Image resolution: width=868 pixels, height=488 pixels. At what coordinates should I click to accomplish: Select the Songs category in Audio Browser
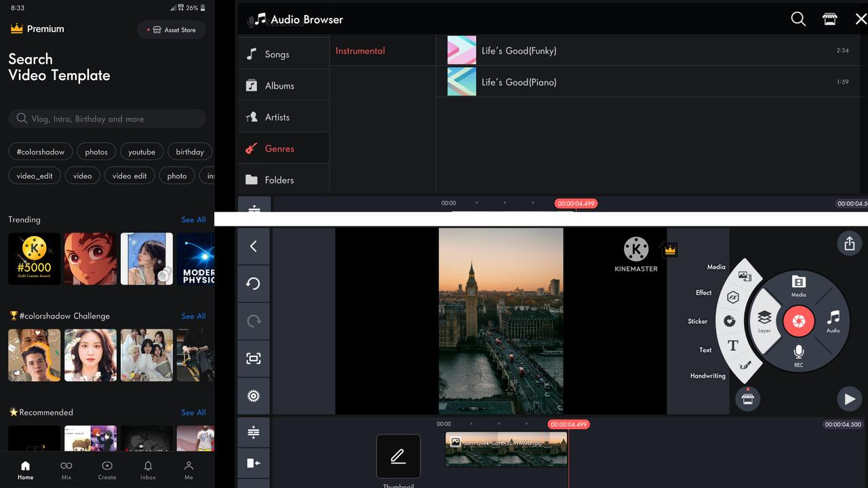[283, 54]
